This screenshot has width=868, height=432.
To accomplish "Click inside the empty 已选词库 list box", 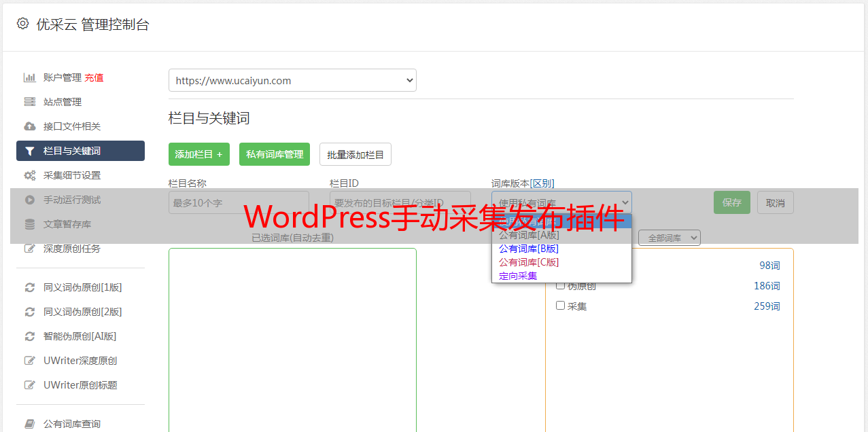I will [292, 340].
